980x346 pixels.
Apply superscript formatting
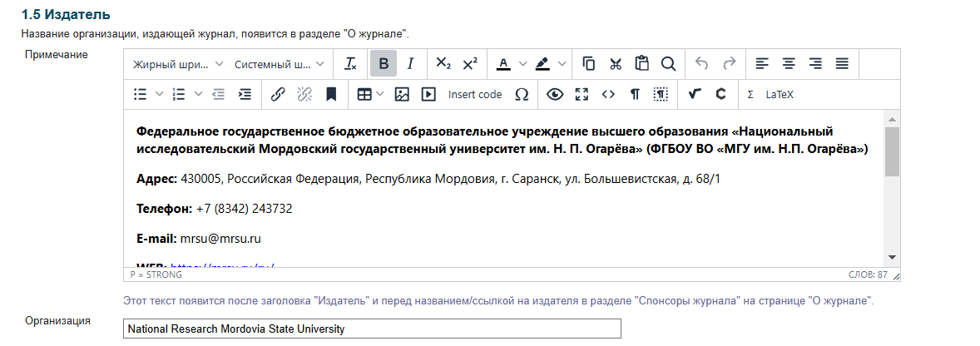pyautogui.click(x=470, y=64)
